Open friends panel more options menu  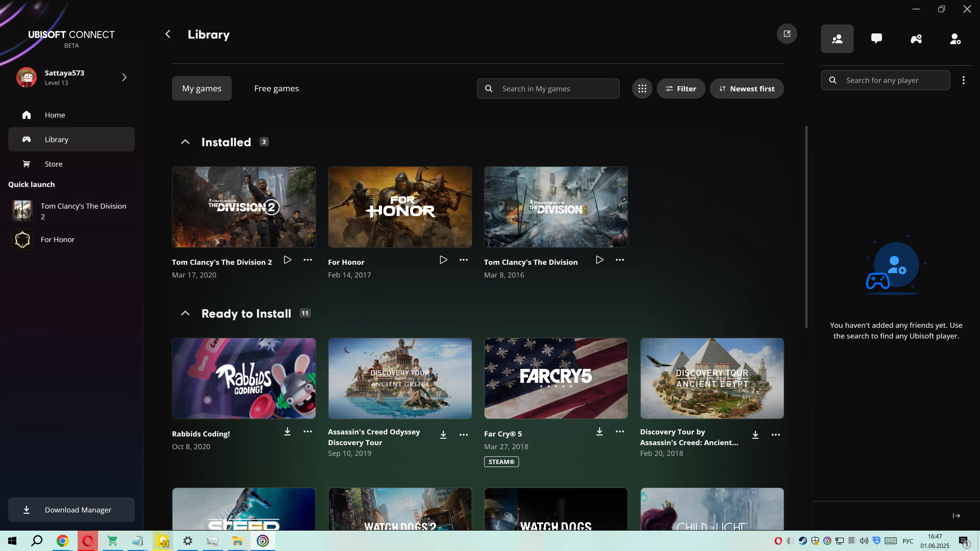(963, 80)
